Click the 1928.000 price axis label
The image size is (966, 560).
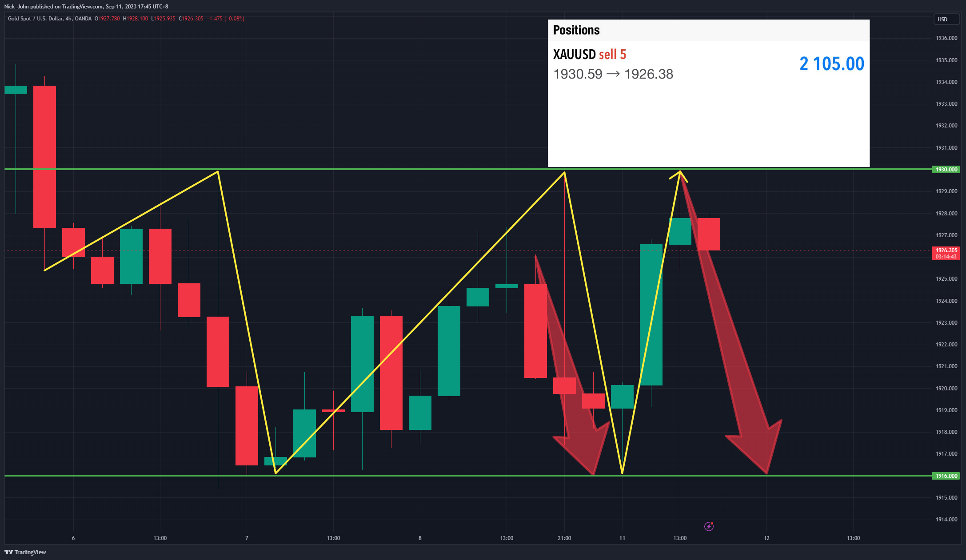(x=946, y=213)
